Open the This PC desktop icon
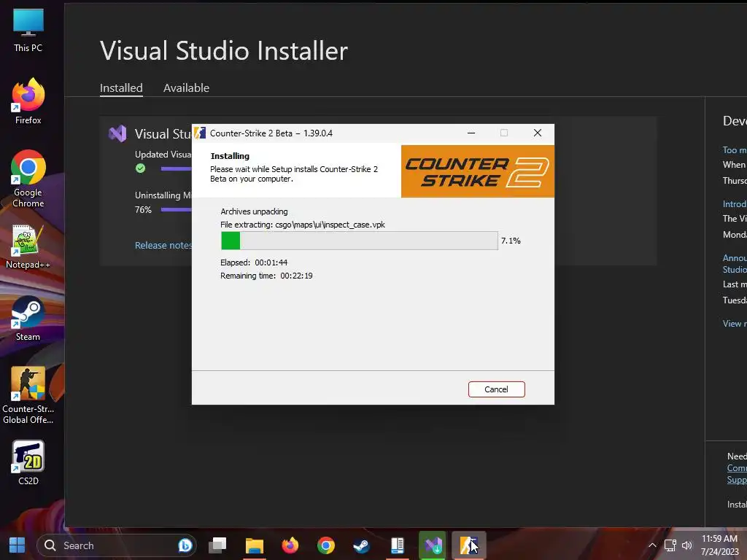This screenshot has height=560, width=747. coord(28,31)
